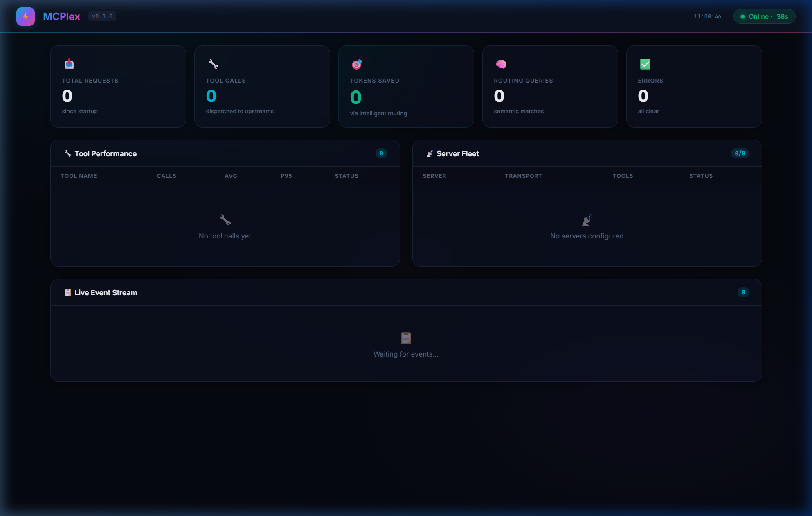This screenshot has height=516, width=812.
Task: Click the Tool Performance header wrench icon
Action: pos(68,153)
